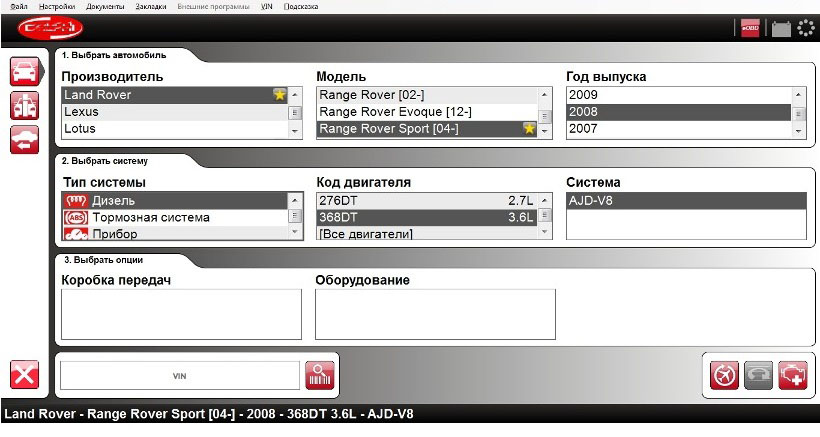Click the car with back-arrow history icon

[25, 140]
